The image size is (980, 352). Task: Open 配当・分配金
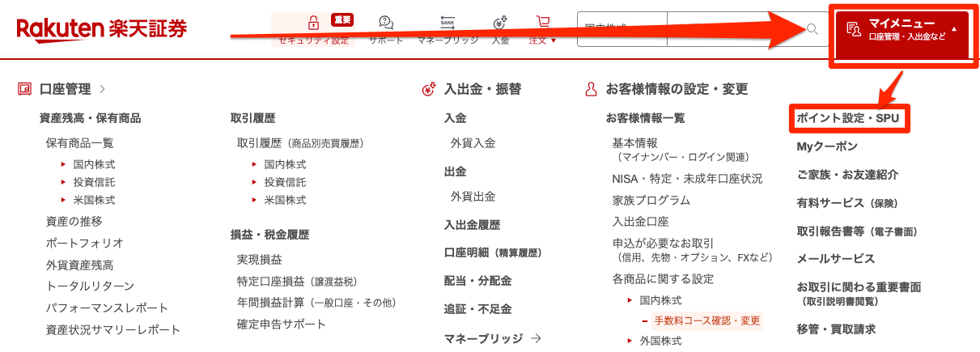click(477, 281)
